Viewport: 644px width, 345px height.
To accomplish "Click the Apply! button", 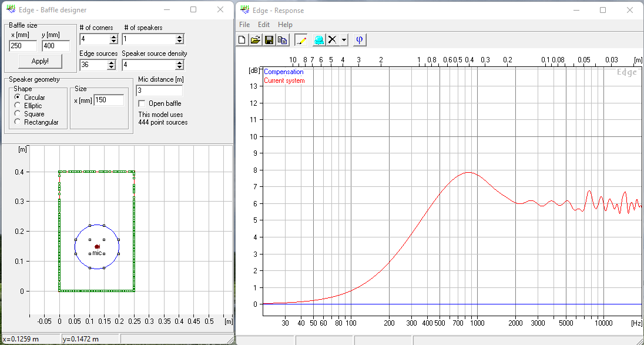I will [x=40, y=61].
